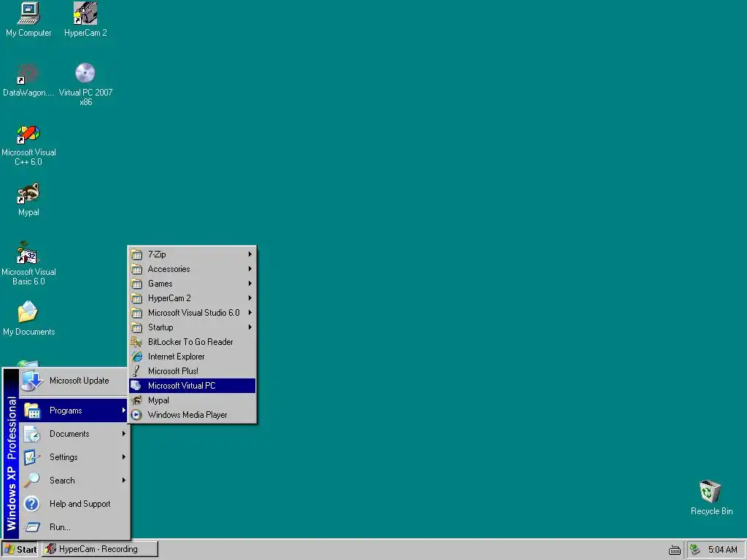Choose Microsoft Update in Start menu
Image resolution: width=747 pixels, height=560 pixels.
(74, 381)
